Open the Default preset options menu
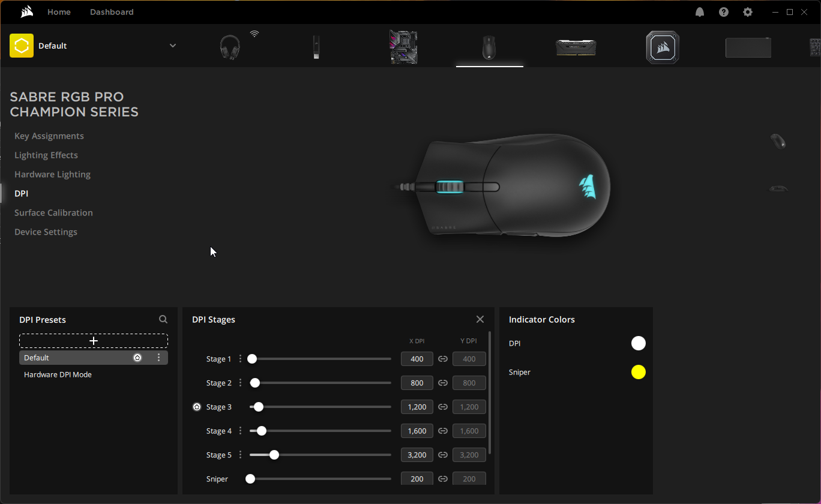This screenshot has width=821, height=504. (x=159, y=358)
